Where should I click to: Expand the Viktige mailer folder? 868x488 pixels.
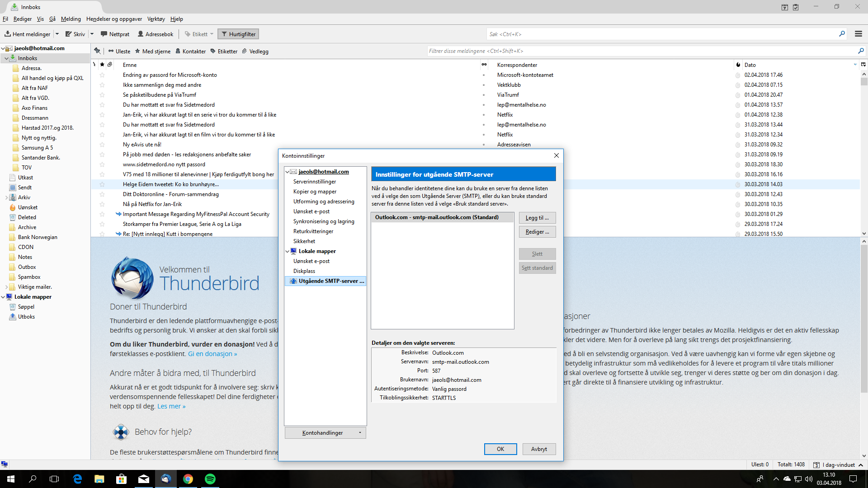[6, 287]
